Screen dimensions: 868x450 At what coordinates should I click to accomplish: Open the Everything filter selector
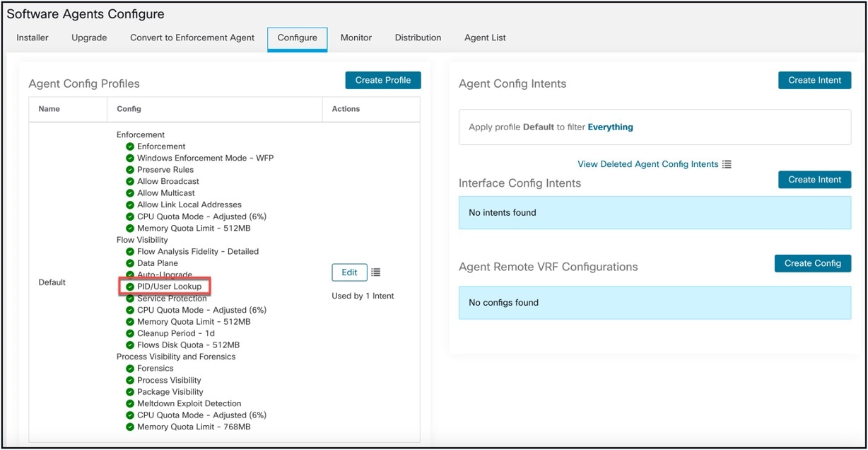[x=611, y=127]
